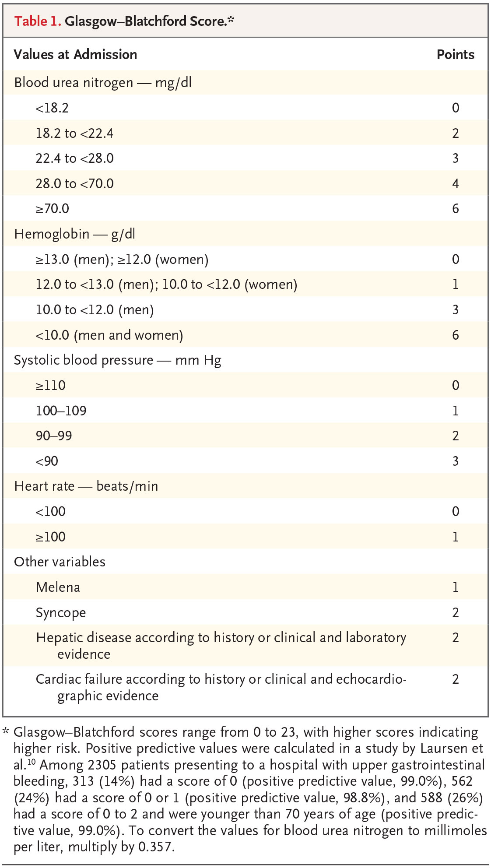Select the ≥100 heart rate row
Screen dimensions: 491x868
pos(245,537)
